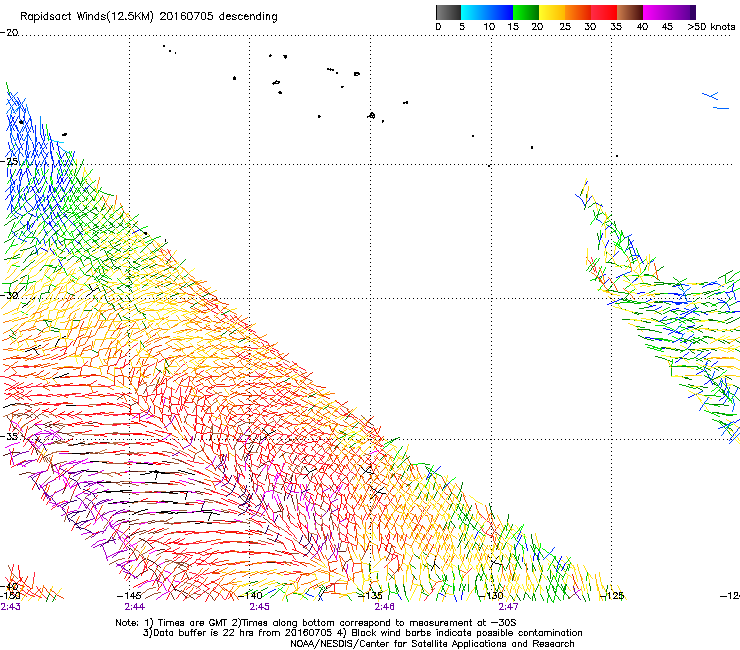Click the gray 0-5 knots legend segment

pos(448,12)
